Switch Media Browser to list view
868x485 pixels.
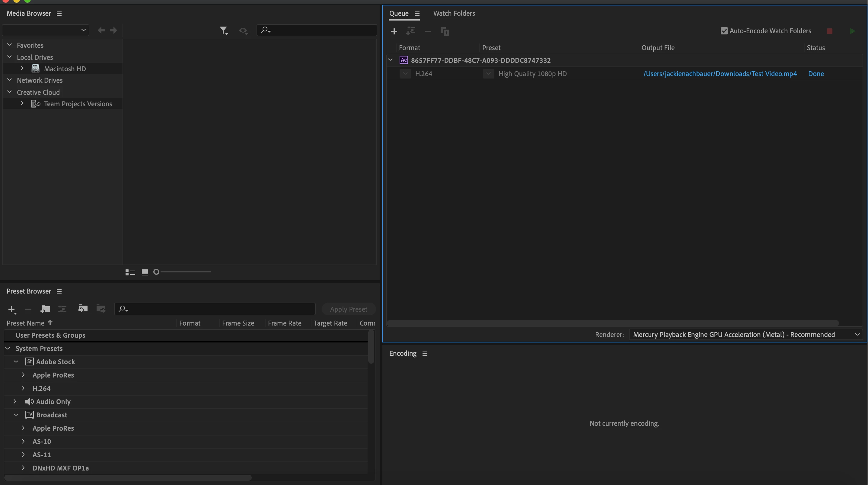click(x=130, y=272)
